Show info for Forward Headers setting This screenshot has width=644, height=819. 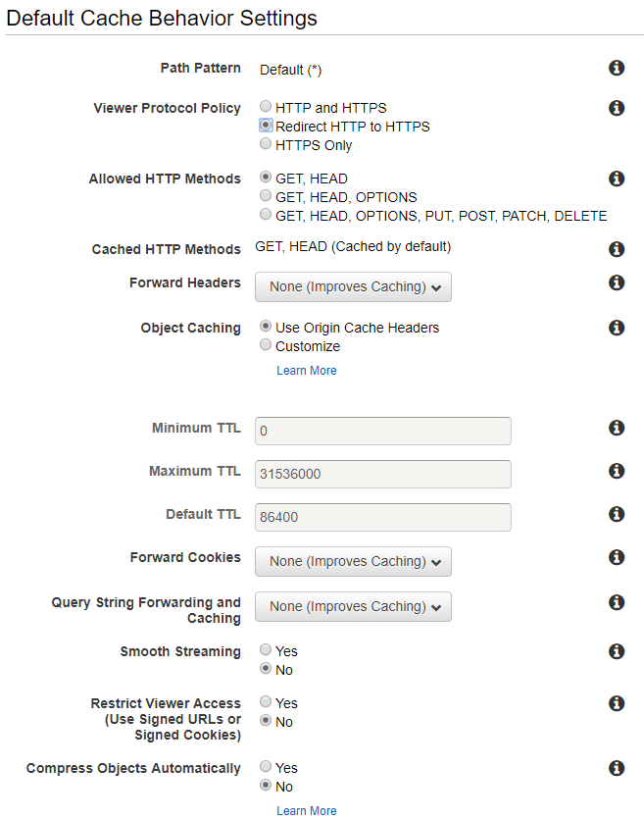(617, 282)
